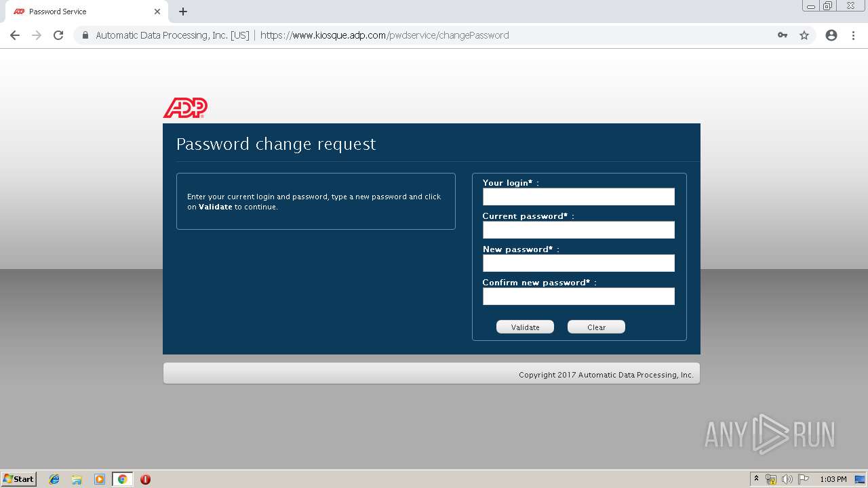The image size is (868, 488).
Task: Click the Show desktop tray icon
Action: pos(860,479)
